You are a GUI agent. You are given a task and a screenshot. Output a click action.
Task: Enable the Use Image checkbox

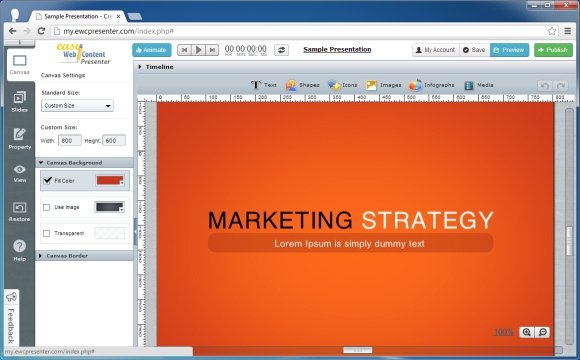tap(47, 207)
